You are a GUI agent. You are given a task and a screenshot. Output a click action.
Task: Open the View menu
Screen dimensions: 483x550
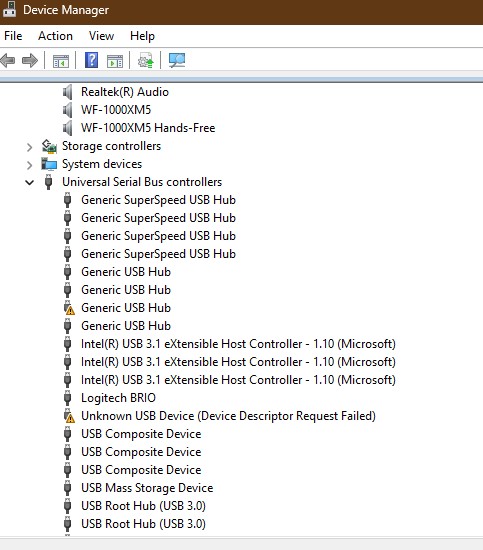point(101,36)
